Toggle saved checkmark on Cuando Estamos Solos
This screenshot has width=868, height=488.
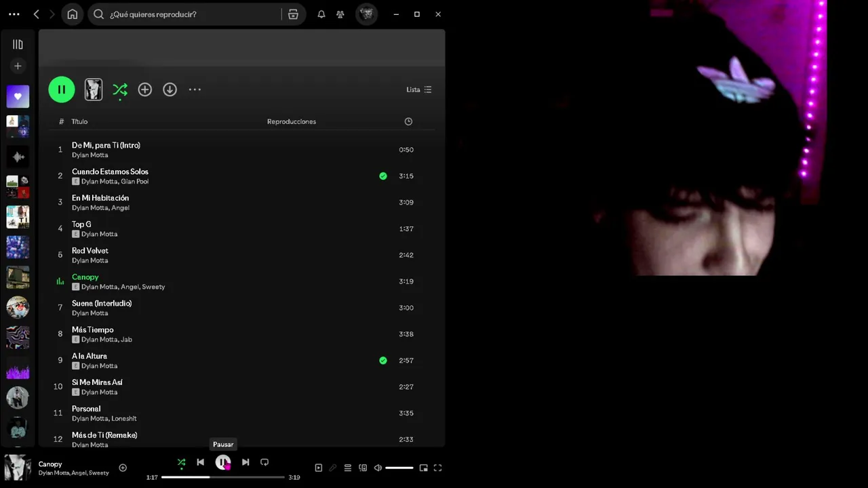point(383,176)
